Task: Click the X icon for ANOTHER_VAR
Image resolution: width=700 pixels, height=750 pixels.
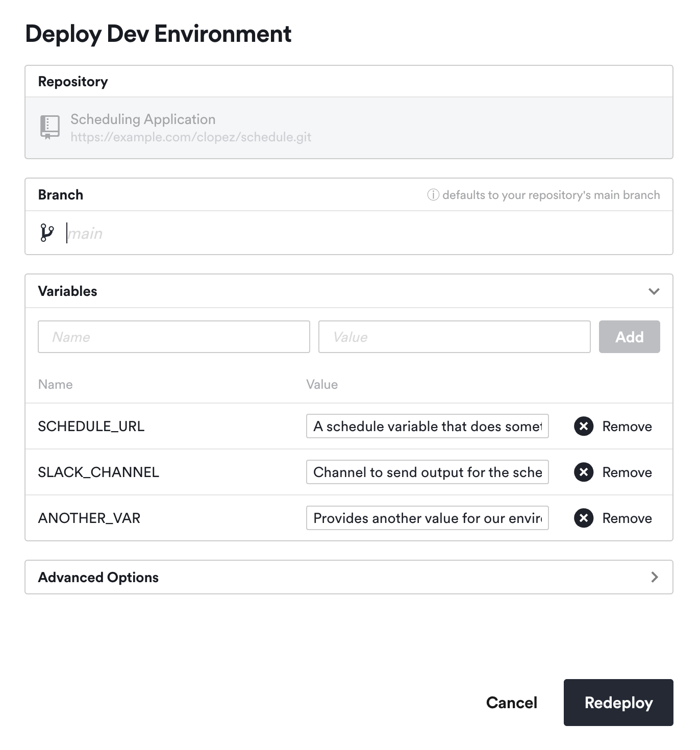Action: click(584, 518)
